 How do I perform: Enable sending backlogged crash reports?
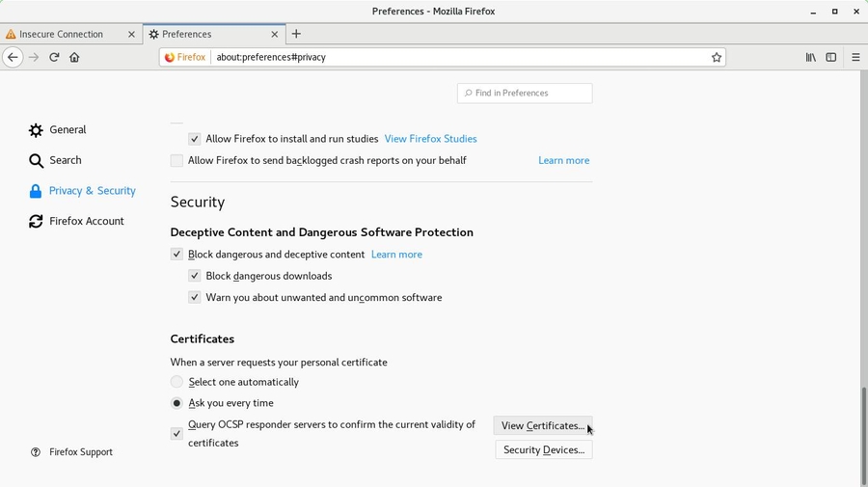[x=176, y=161]
